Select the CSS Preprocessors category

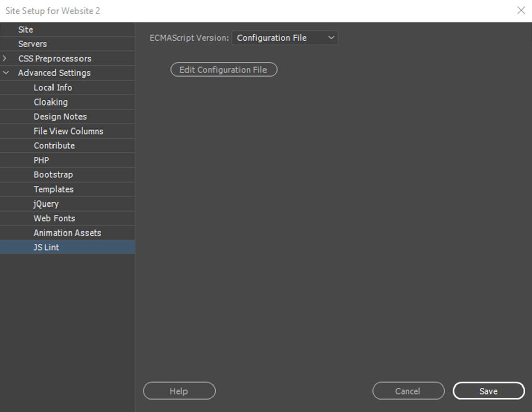(x=67, y=58)
